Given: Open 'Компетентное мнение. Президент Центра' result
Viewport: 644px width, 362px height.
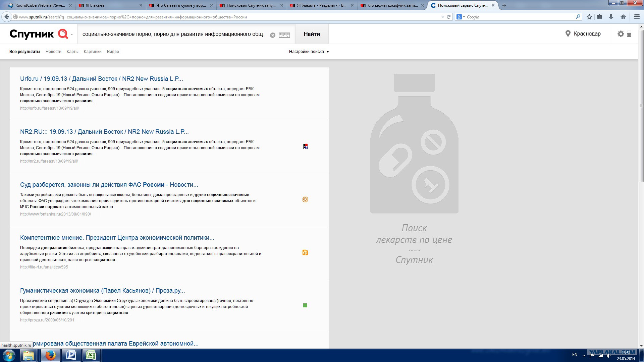Looking at the screenshot, I should coord(117,238).
